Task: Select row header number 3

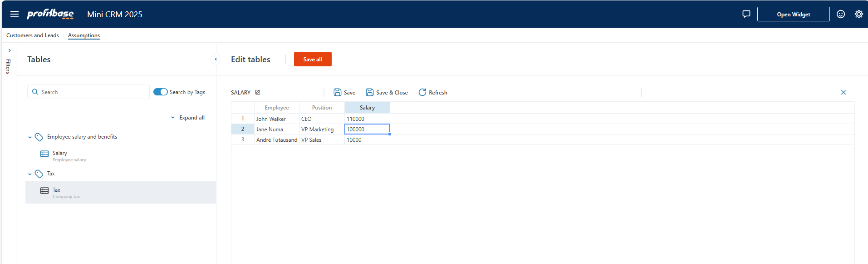Action: pos(243,139)
